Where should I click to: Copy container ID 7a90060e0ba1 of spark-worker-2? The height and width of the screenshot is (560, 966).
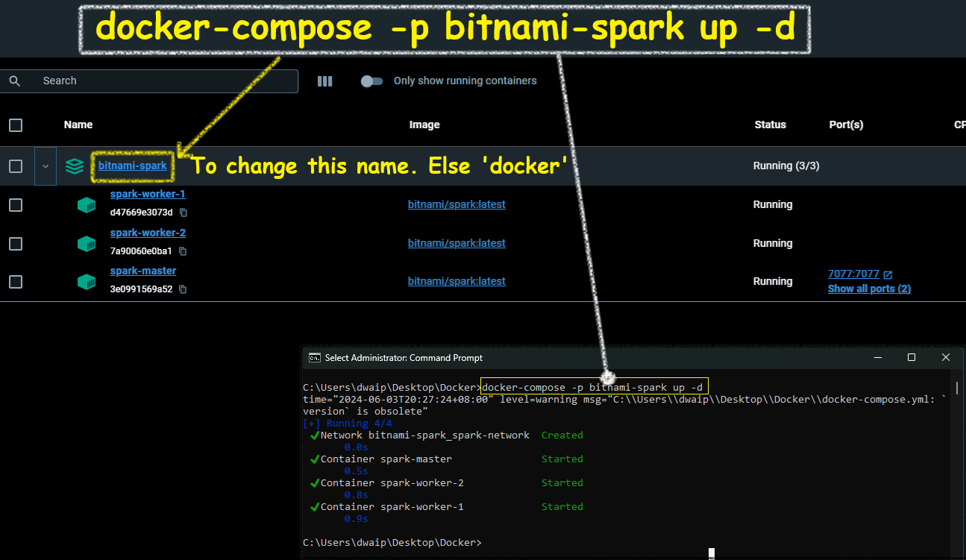(184, 251)
